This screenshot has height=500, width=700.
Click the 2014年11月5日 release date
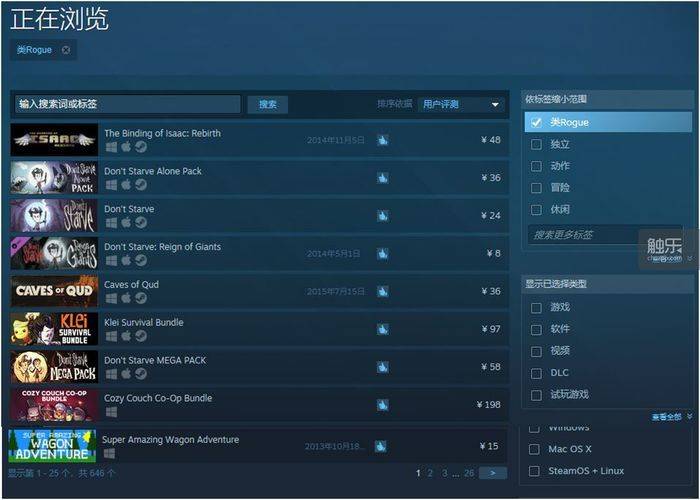point(336,141)
